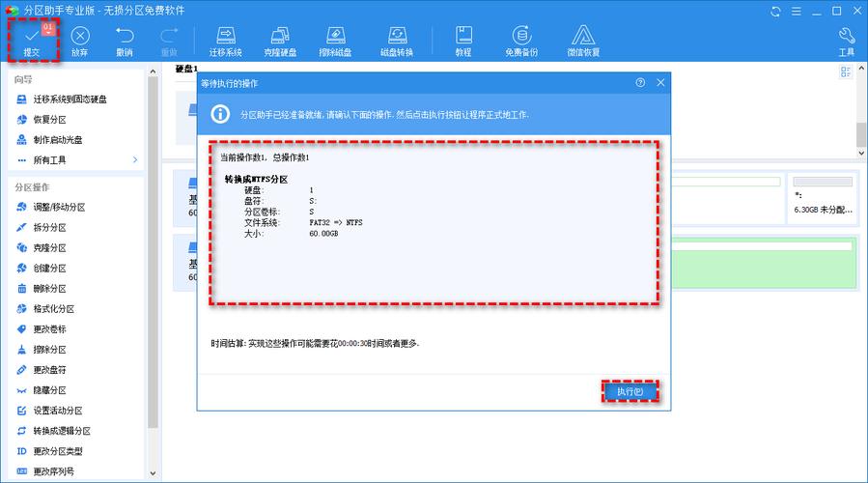Click the 60.00GB size value
The height and width of the screenshot is (483, 868).
coord(323,234)
